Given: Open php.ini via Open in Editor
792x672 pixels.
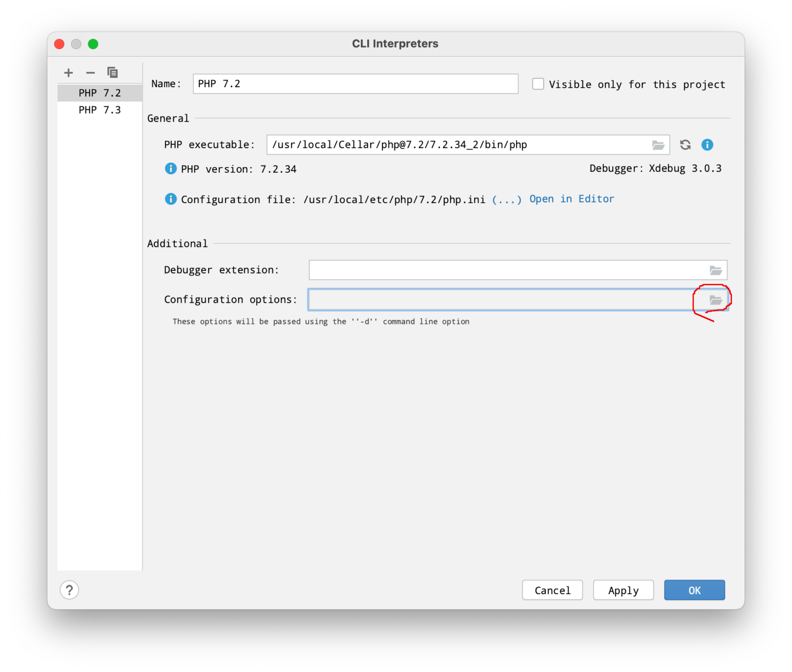Looking at the screenshot, I should click(x=572, y=199).
